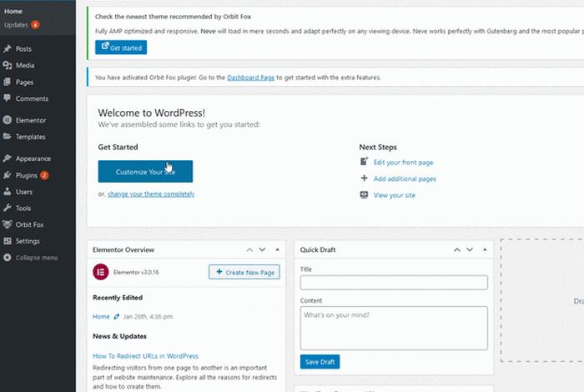Click the Elementor sidebar icon
Image resolution: width=584 pixels, height=392 pixels.
7,120
